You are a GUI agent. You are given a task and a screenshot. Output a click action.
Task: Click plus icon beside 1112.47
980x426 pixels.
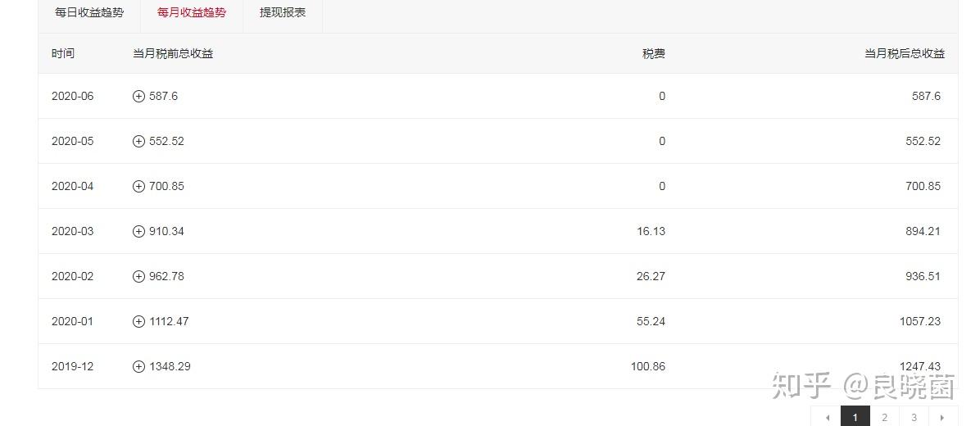pos(138,321)
